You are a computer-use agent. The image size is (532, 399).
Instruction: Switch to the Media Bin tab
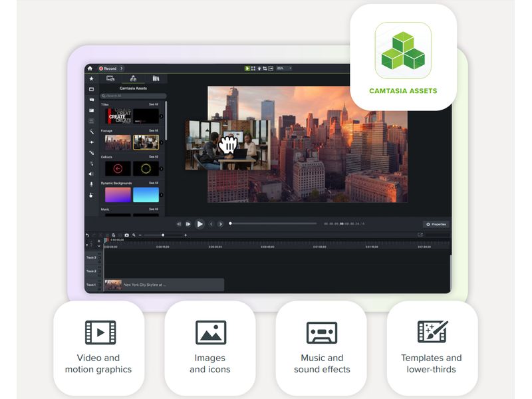coord(110,78)
